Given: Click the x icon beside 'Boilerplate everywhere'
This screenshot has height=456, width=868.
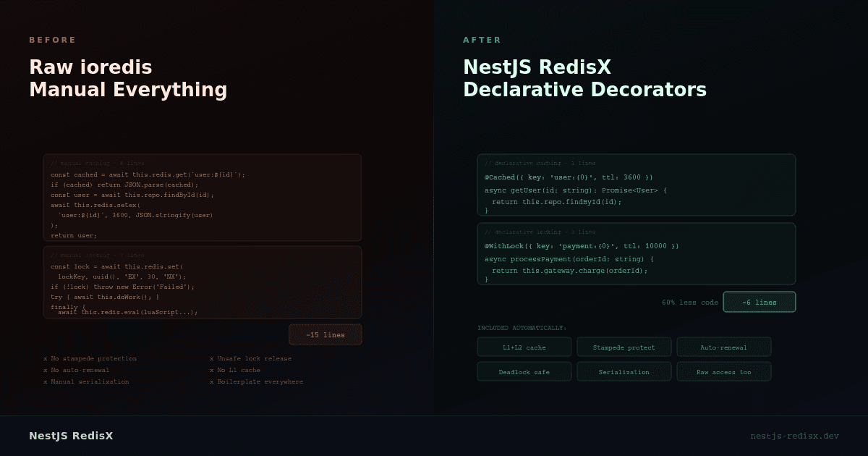Looking at the screenshot, I should (x=211, y=381).
